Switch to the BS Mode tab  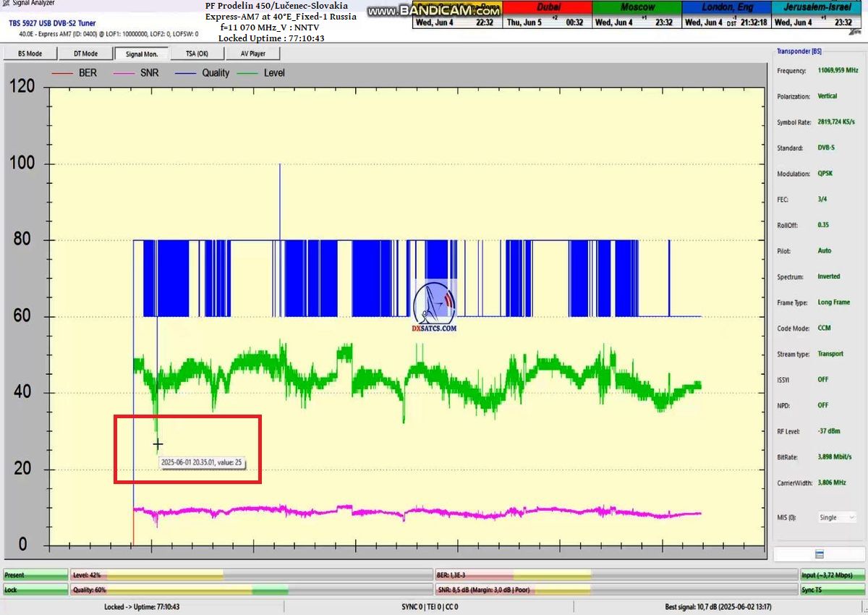tap(30, 54)
